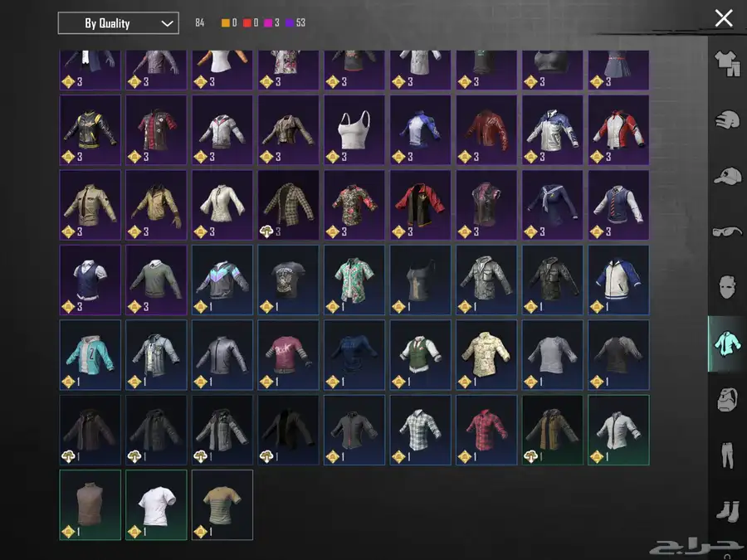747x560 pixels.
Task: Select the maroon red leather jacket
Action: [486, 130]
